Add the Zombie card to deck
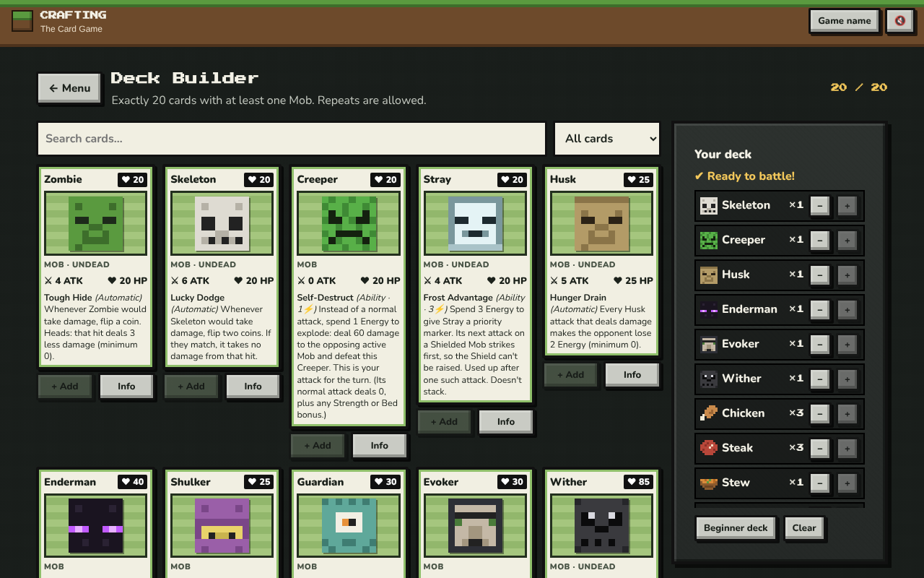 pos(65,387)
